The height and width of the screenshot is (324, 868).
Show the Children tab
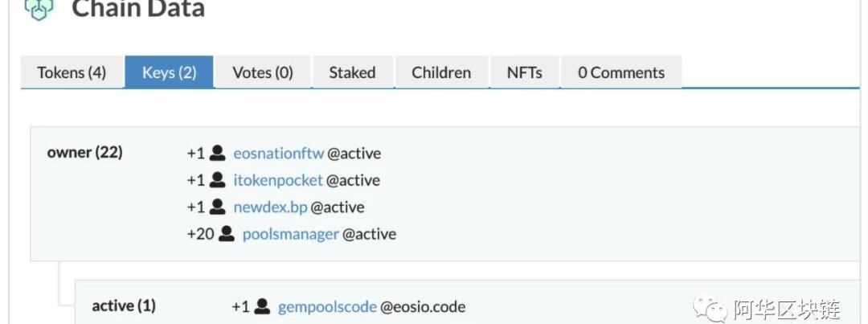(x=441, y=72)
